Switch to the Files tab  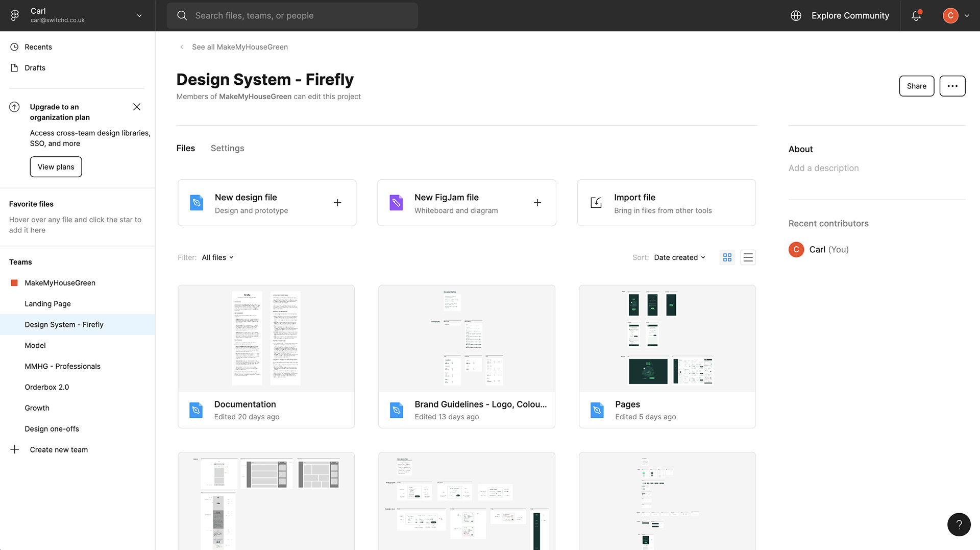[186, 148]
